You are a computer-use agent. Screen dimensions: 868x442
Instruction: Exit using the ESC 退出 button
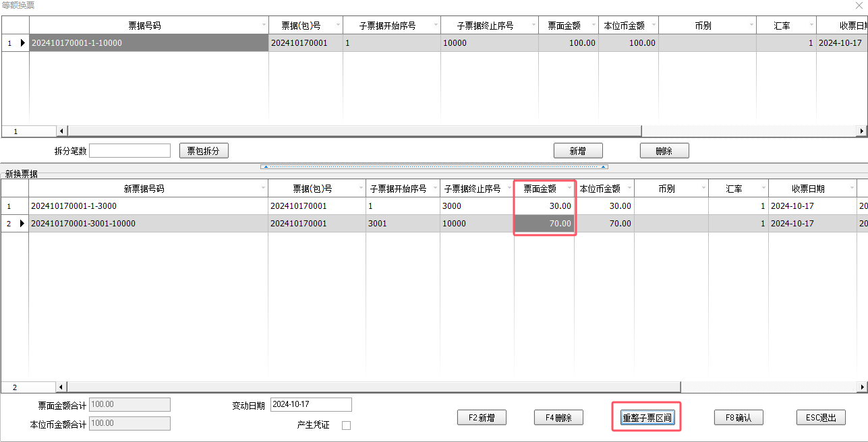(821, 418)
